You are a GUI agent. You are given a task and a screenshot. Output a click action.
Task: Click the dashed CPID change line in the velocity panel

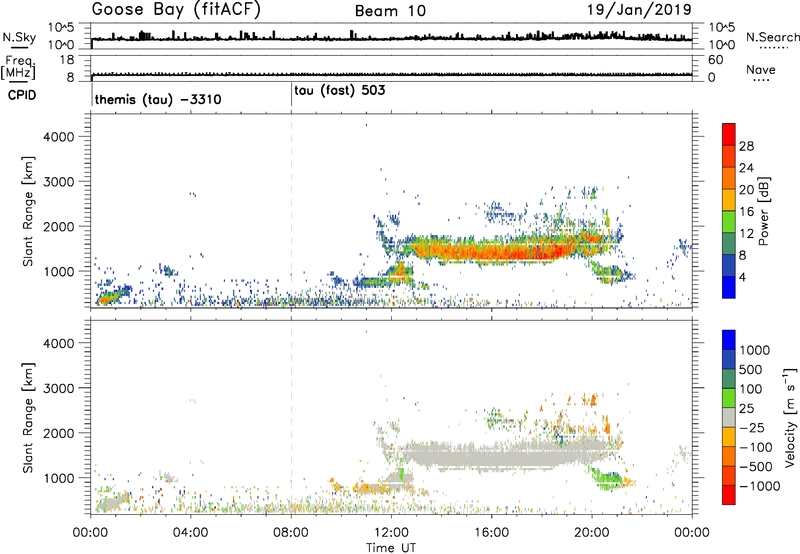click(x=291, y=417)
